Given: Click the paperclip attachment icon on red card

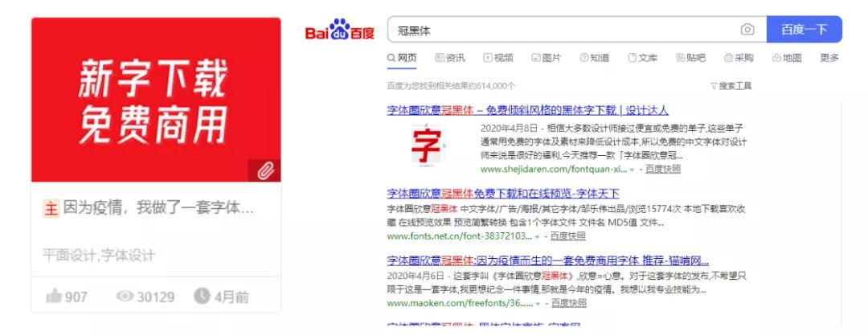Looking at the screenshot, I should [265, 171].
